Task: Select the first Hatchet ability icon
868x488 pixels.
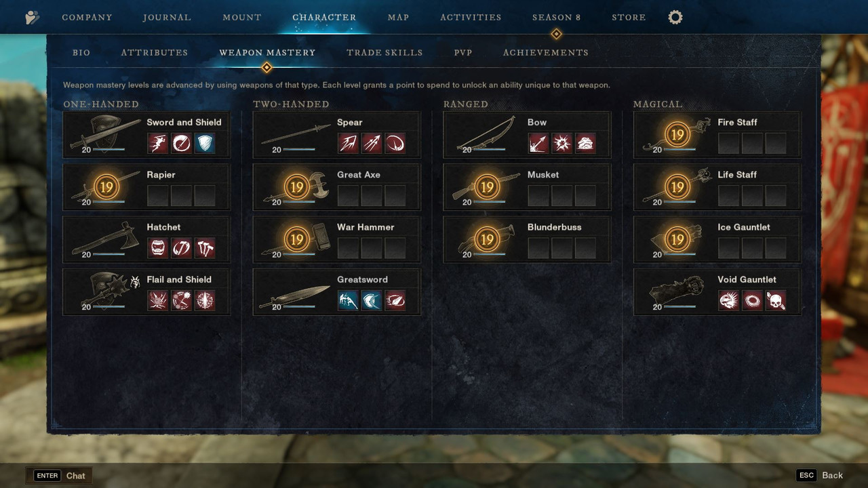Action: point(158,248)
